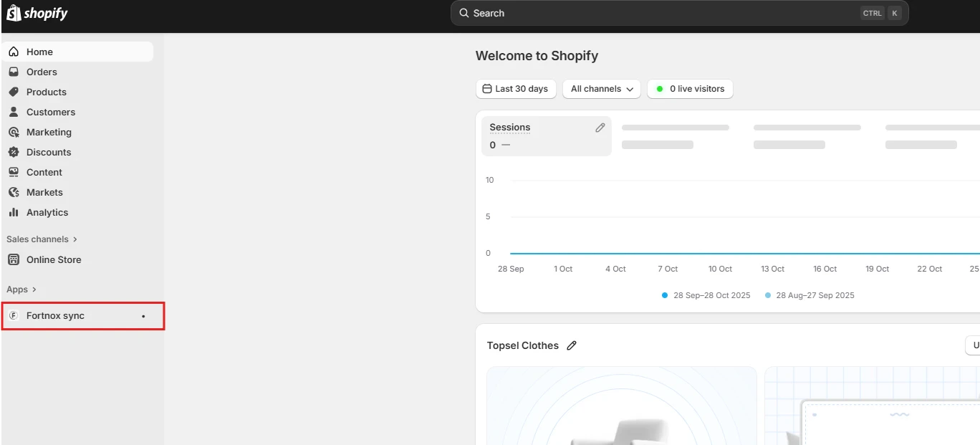Click inside the Search field
Viewport: 980px width, 445px height.
(x=679, y=13)
